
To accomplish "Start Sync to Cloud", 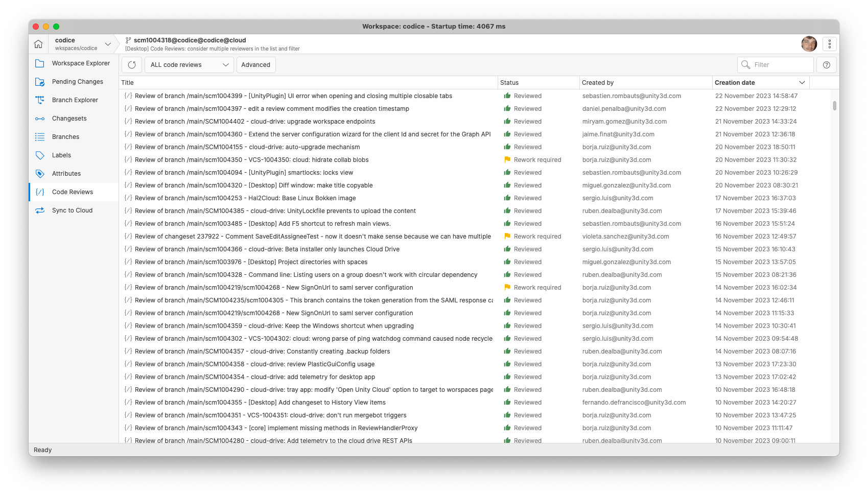I will [x=72, y=210].
